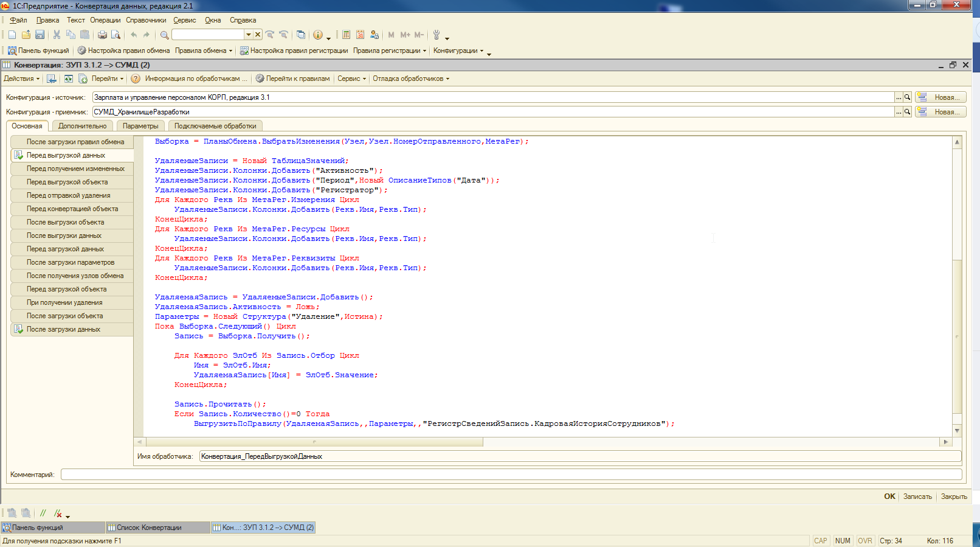This screenshot has height=547, width=980.
Task: Click the toolbar search input field
Action: click(208, 35)
